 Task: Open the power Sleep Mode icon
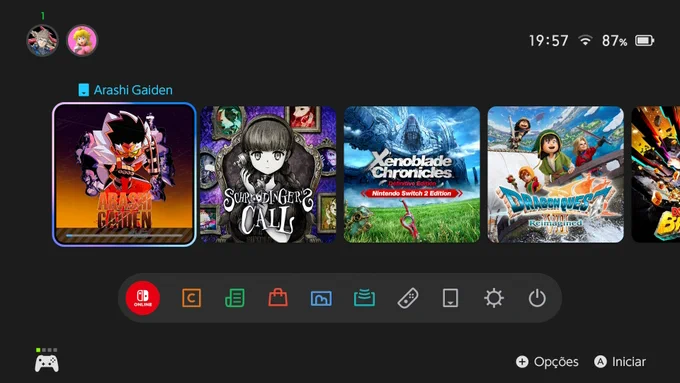click(x=537, y=298)
